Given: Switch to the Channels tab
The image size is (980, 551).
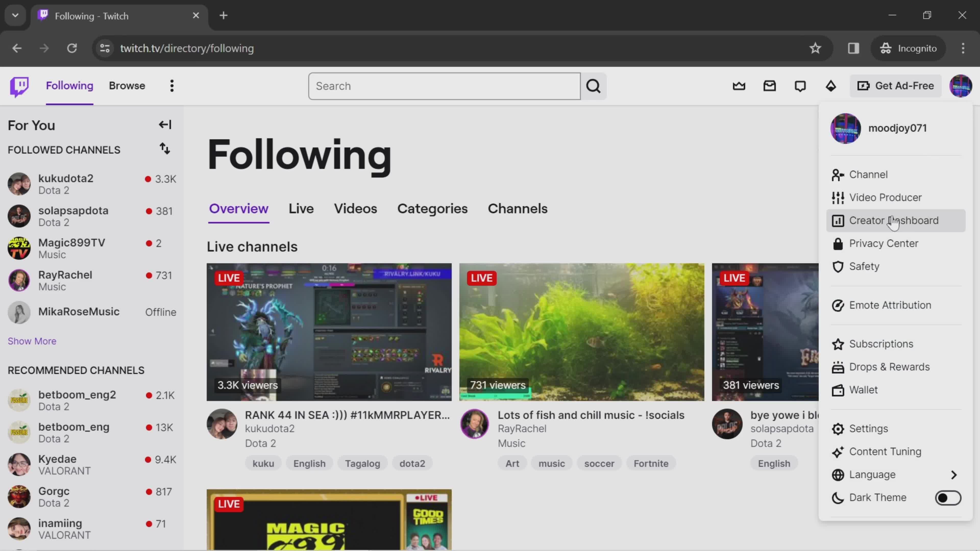Looking at the screenshot, I should [x=517, y=209].
